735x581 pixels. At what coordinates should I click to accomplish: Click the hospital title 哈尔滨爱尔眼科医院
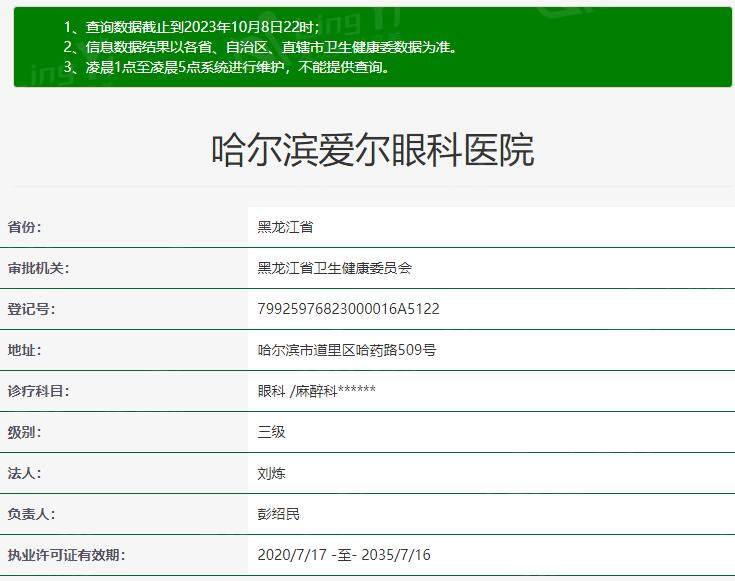pos(373,150)
